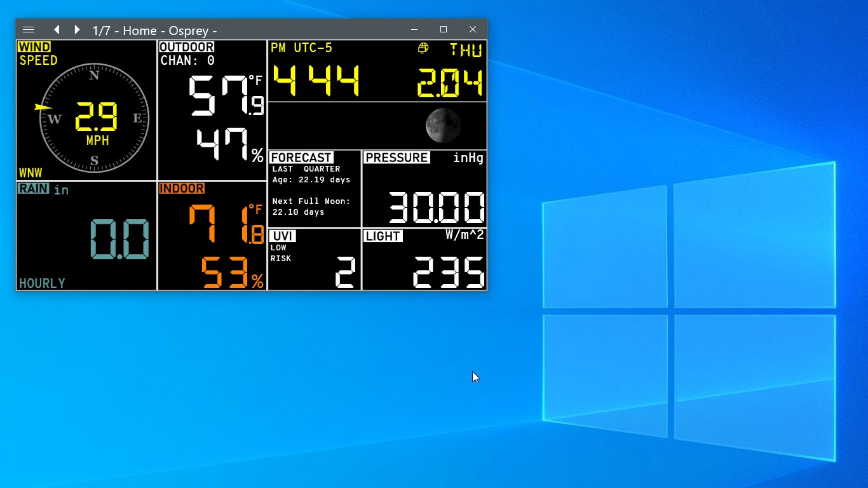This screenshot has width=868, height=488.
Task: Click the wind compass dial
Action: [x=93, y=118]
